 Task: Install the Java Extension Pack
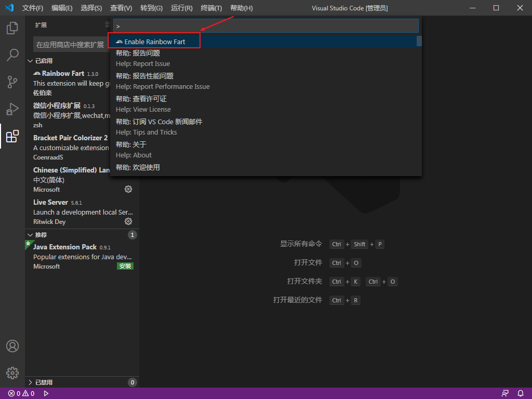coord(125,267)
